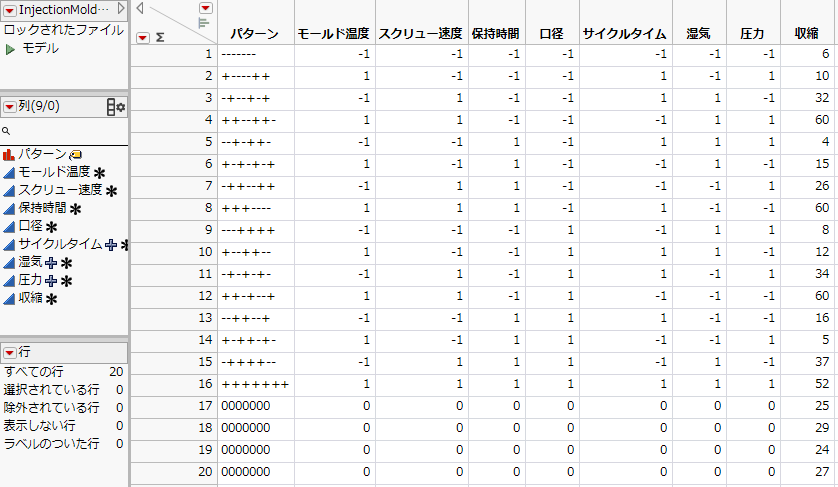Click the column search magnifier icon
Screen dimensions: 838x487
coord(6,131)
